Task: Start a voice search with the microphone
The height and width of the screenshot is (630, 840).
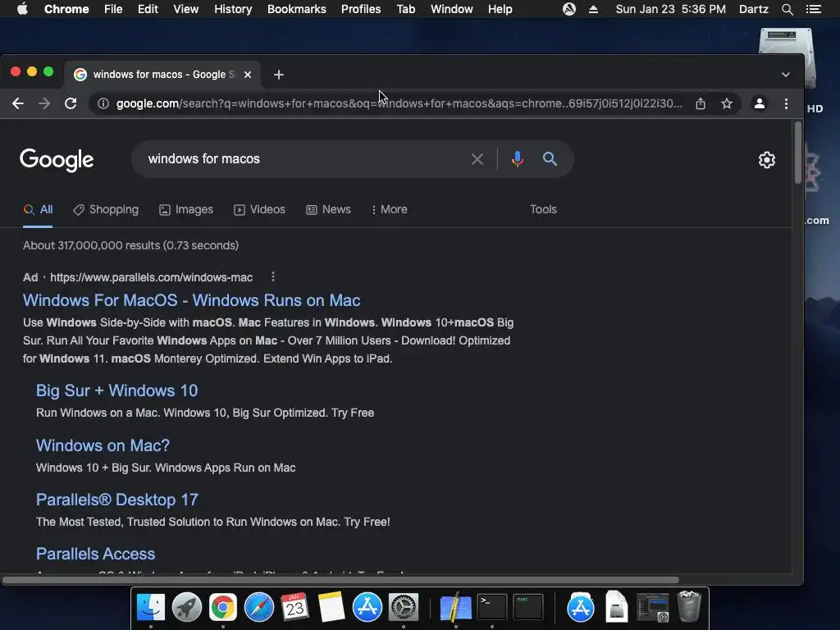Action: pos(517,159)
